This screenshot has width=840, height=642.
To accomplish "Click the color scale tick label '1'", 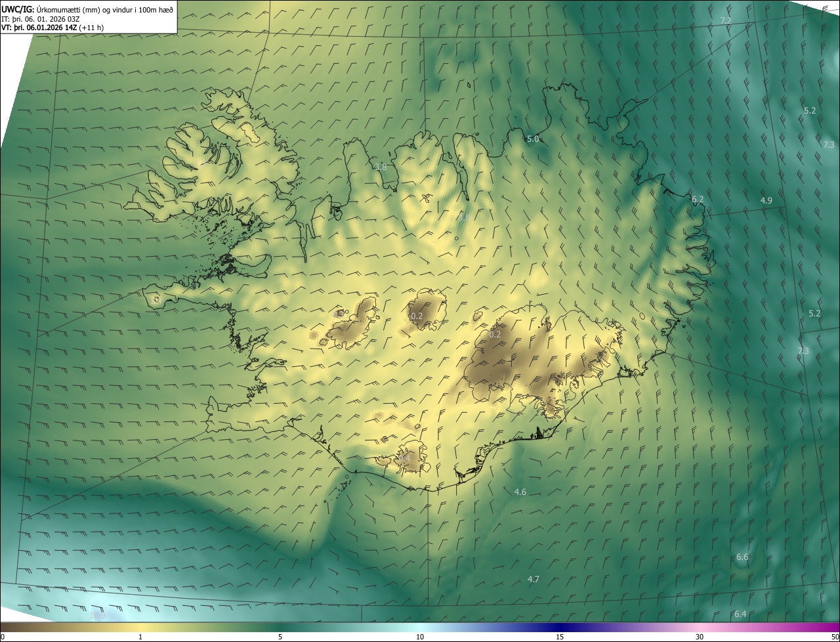I will (x=140, y=637).
